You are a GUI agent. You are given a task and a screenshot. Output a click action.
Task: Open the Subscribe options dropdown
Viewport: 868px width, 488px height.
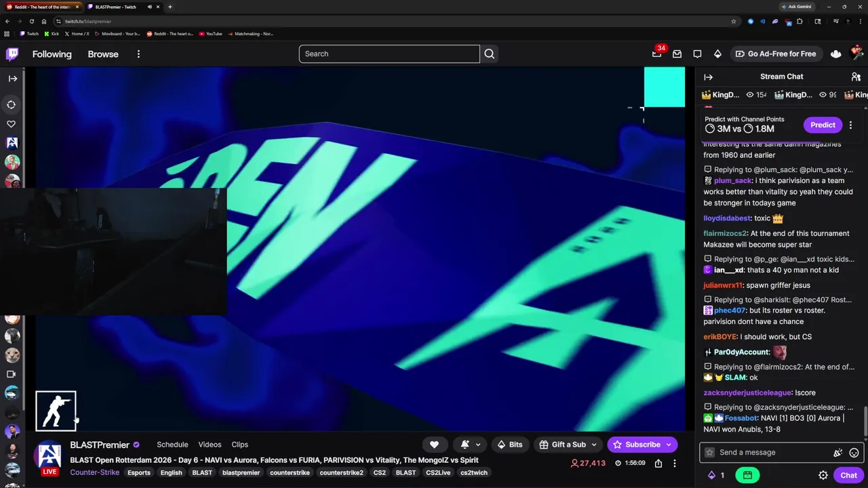click(x=669, y=445)
